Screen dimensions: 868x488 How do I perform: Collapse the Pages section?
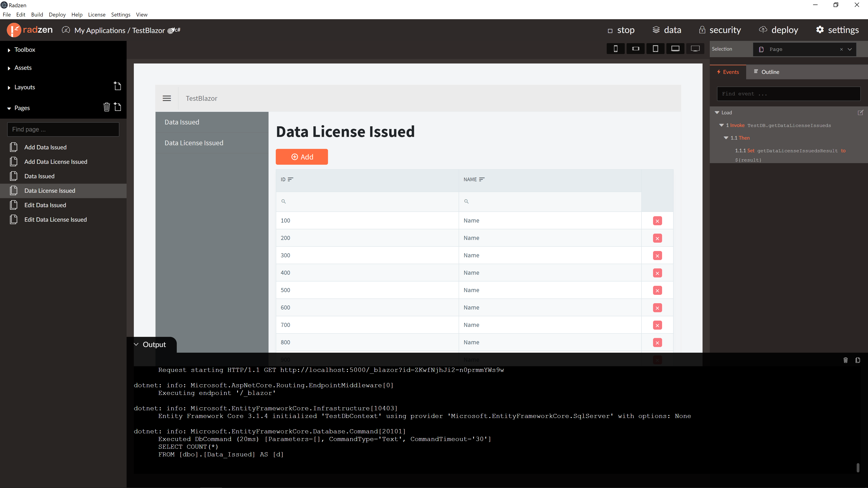click(x=9, y=108)
